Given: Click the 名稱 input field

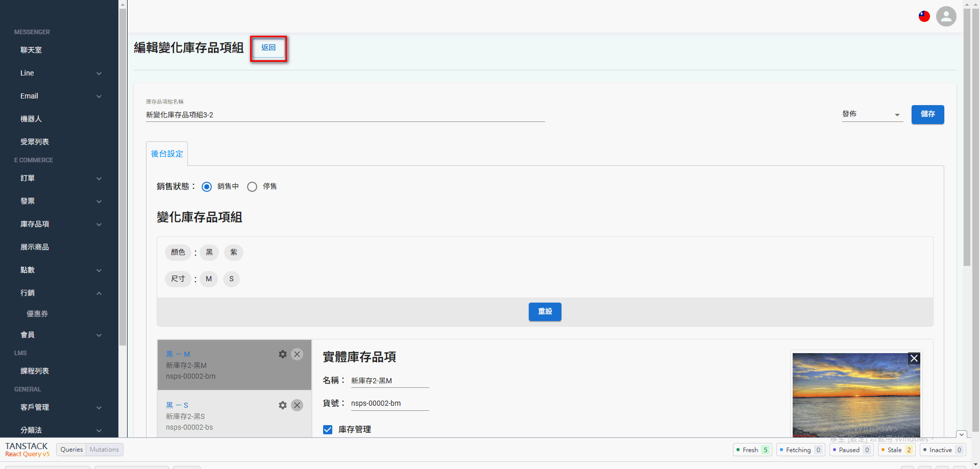Looking at the screenshot, I should pyautogui.click(x=390, y=381).
